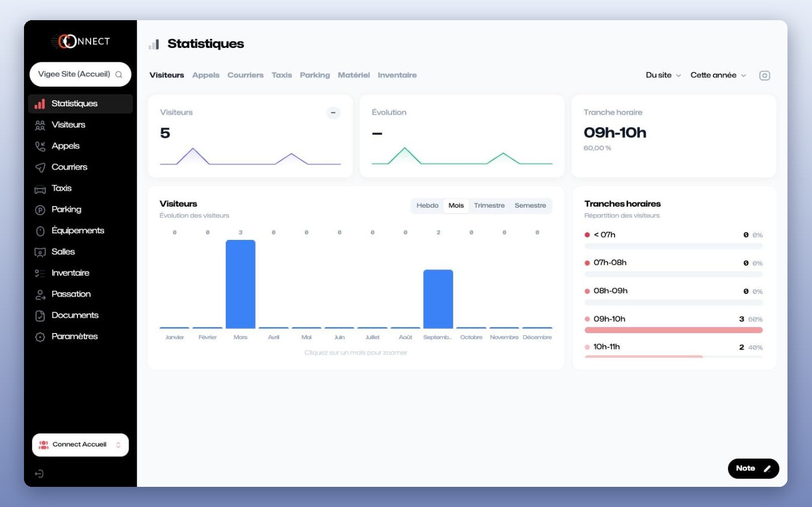Toggle the minus button on Visiteurs card
This screenshot has width=812, height=507.
point(333,113)
